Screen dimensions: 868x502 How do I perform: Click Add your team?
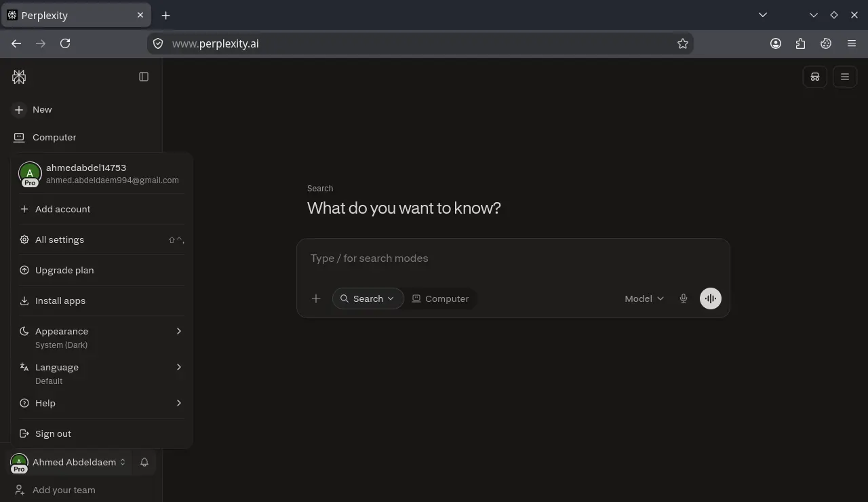[x=55, y=490]
